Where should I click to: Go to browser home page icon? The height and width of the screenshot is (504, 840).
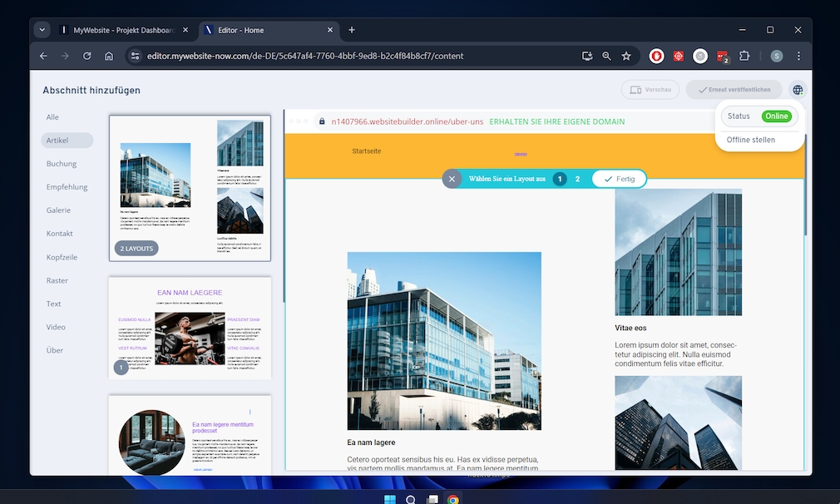pyautogui.click(x=109, y=57)
